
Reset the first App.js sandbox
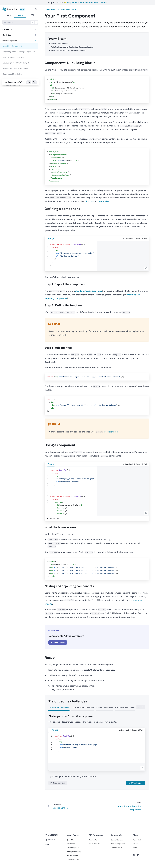[x=137, y=238]
